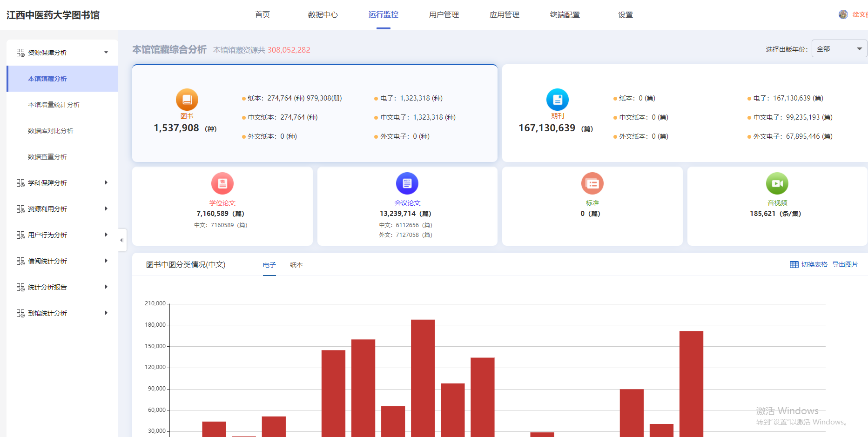This screenshot has height=437, width=868.
Task: Click the tallest red bar in chart
Action: [423, 377]
